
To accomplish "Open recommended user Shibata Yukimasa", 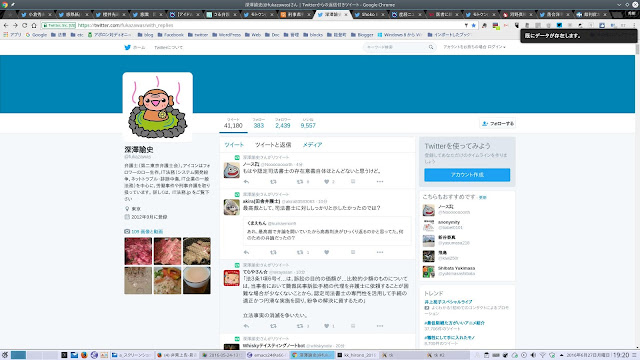I will pyautogui.click(x=456, y=269).
